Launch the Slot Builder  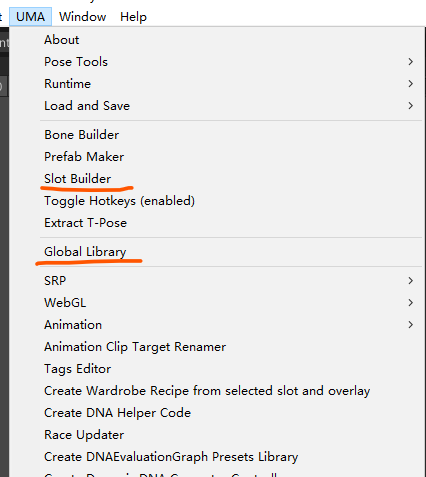[x=78, y=179]
